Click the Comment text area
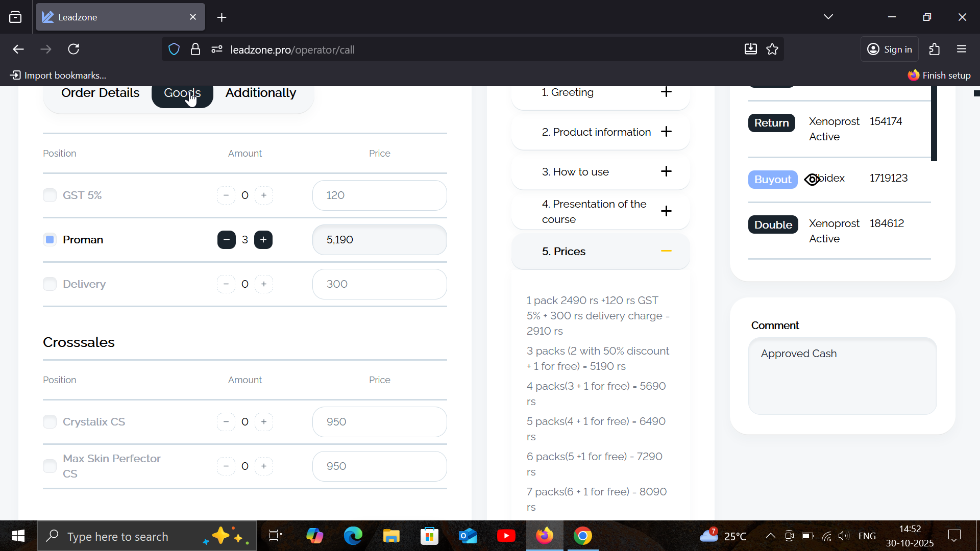This screenshot has width=980, height=551. 842,376
